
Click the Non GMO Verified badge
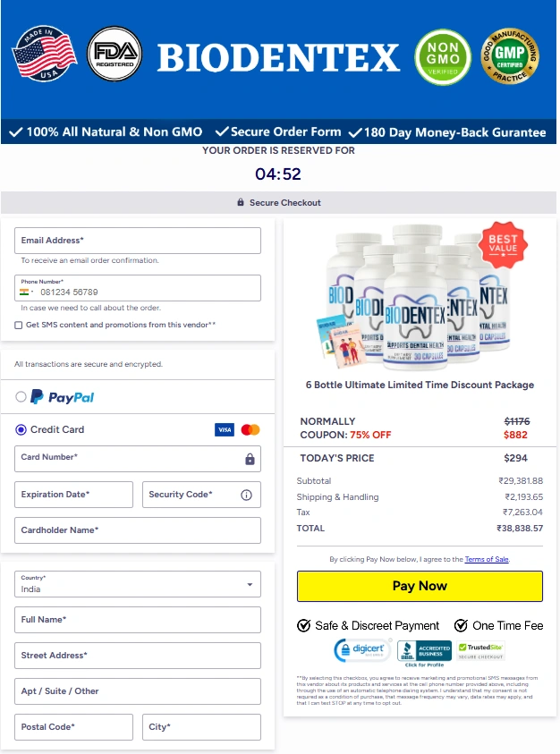443,57
